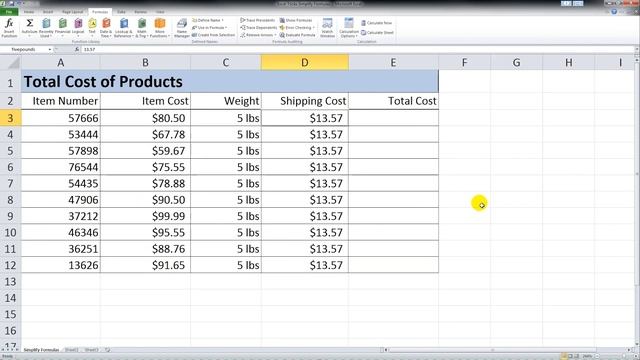Expand Calculation Options dropdown
Viewport: 640px width, 360px height.
[349, 28]
